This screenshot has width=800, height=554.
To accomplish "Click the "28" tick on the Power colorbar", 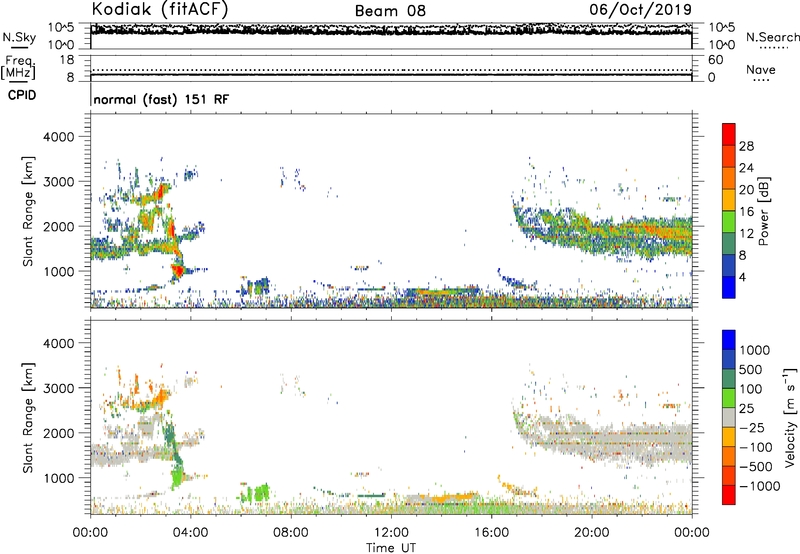I will coord(746,146).
